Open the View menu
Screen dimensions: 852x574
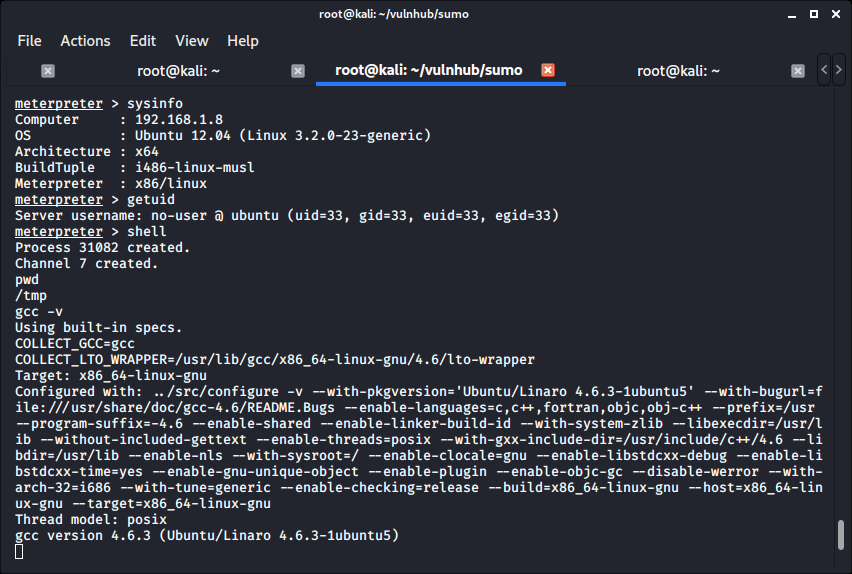pyautogui.click(x=191, y=41)
